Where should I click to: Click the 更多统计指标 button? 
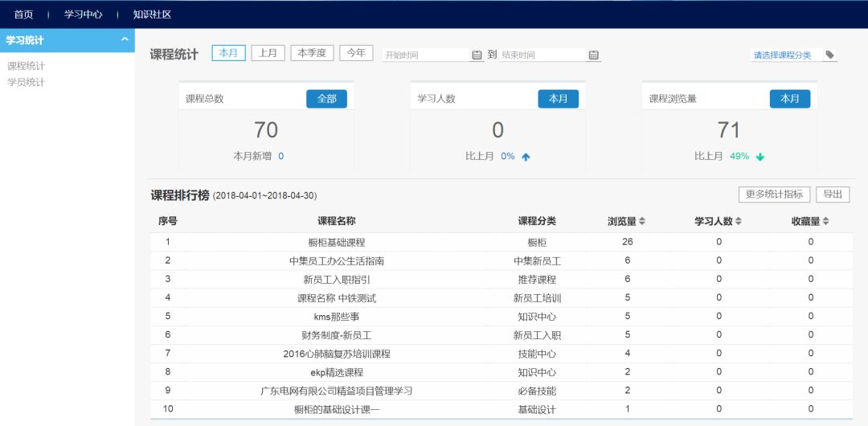[x=774, y=195]
